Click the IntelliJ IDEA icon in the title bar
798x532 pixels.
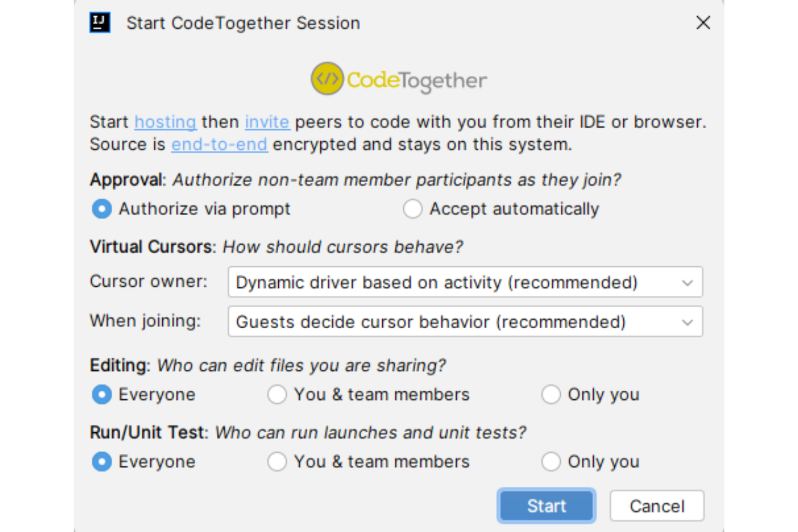(99, 22)
